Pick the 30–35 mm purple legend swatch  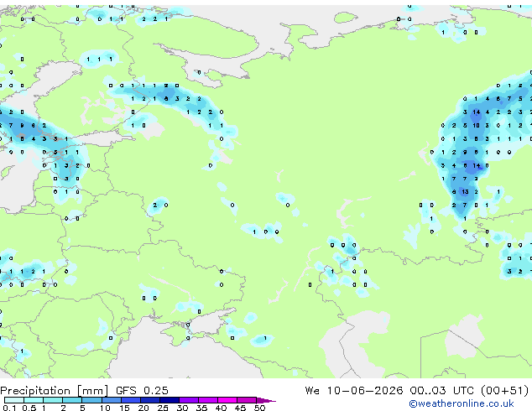(x=188, y=400)
